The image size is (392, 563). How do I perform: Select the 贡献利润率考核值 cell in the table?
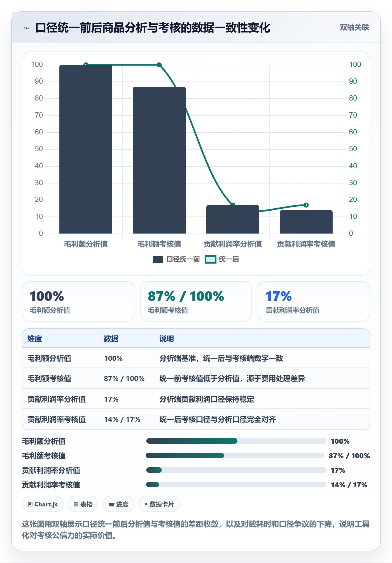tap(57, 419)
